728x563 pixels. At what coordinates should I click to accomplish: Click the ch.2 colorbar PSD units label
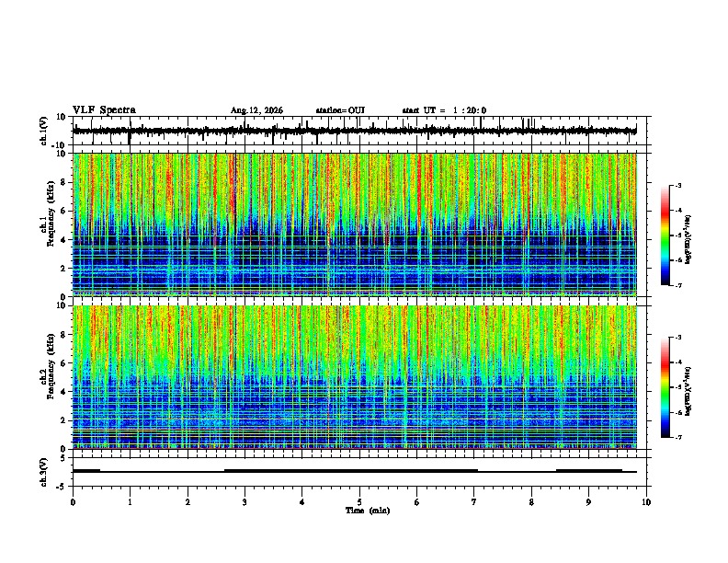click(688, 391)
